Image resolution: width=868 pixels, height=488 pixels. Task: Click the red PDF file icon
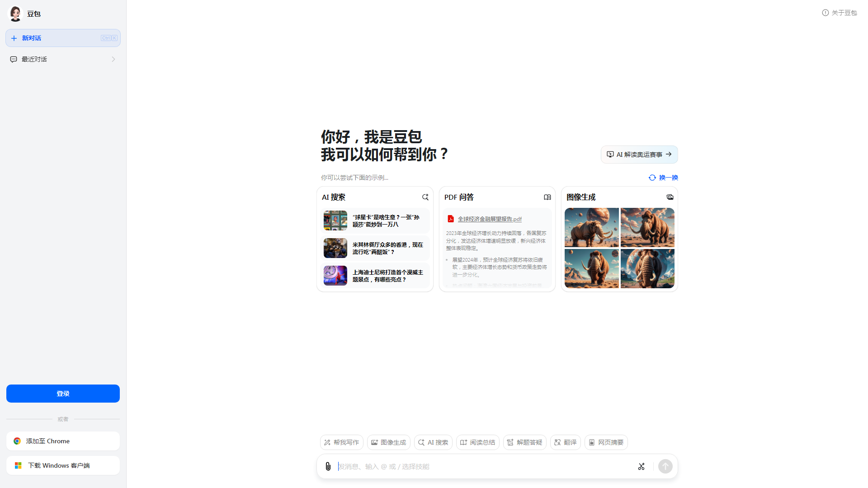(450, 219)
